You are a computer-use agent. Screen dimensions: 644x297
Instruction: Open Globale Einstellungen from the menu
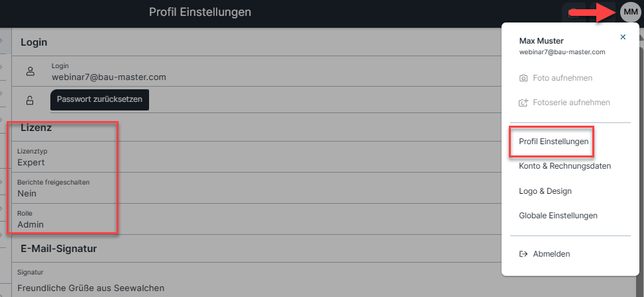click(558, 216)
